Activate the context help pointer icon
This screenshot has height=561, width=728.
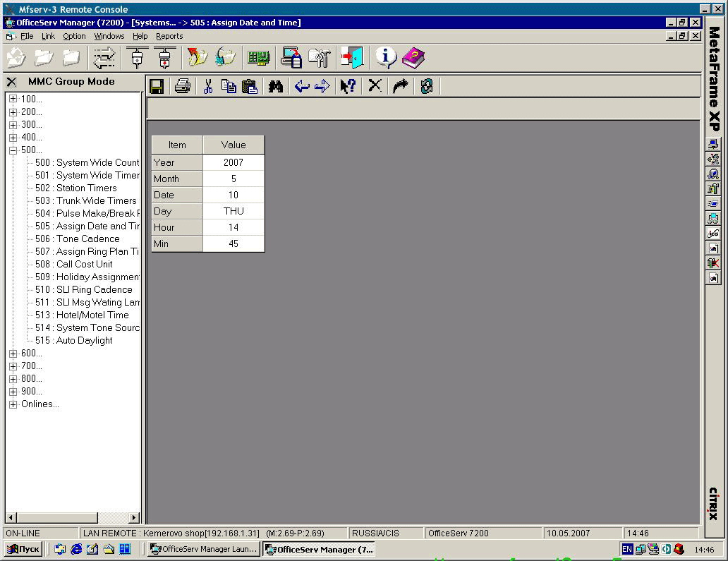tap(348, 86)
